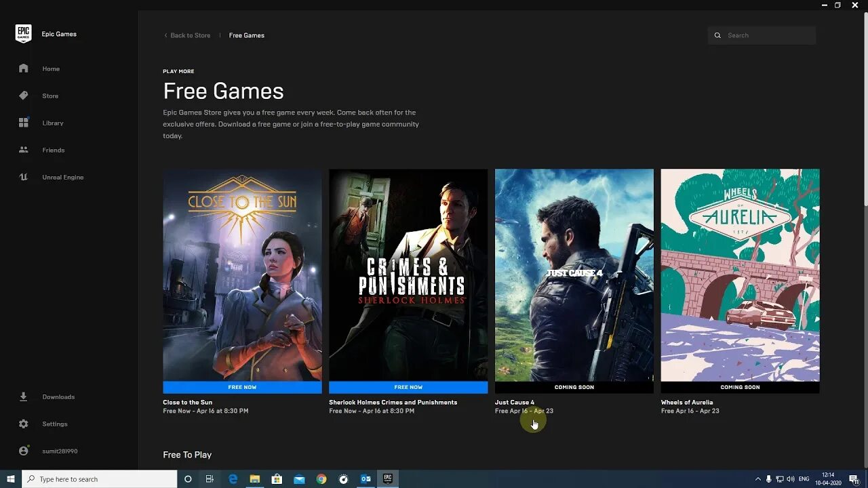This screenshot has width=868, height=488.
Task: Click the user profile avatar icon
Action: pos(24,451)
